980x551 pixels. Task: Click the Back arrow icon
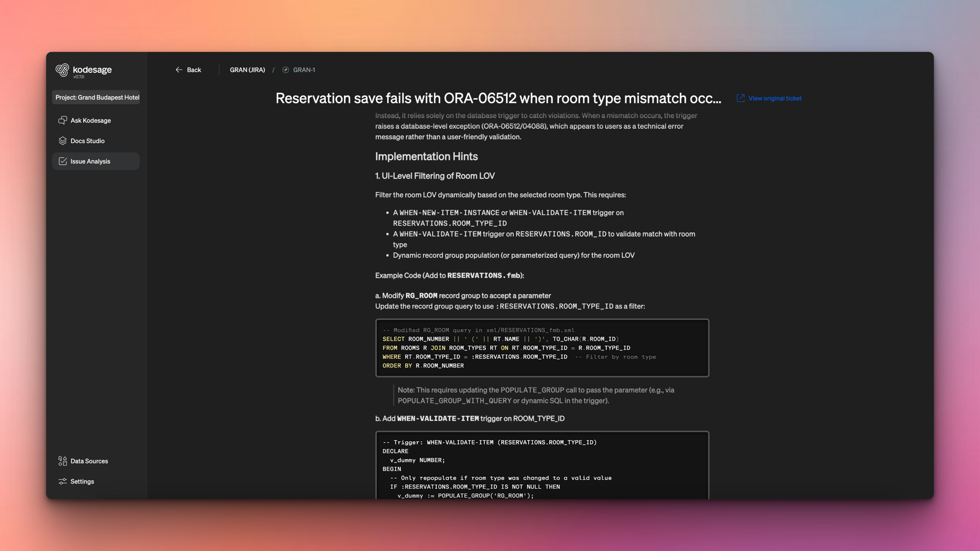[179, 70]
